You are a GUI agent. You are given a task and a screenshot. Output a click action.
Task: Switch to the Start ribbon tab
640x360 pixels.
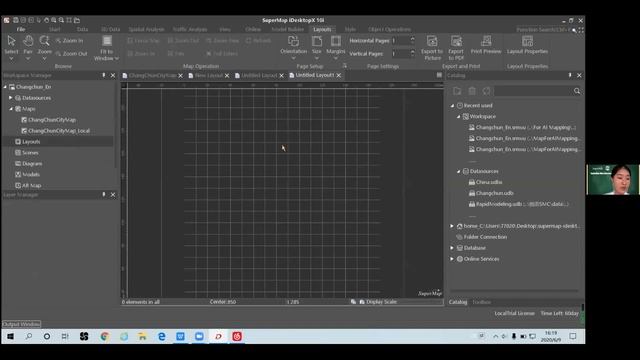click(x=54, y=29)
